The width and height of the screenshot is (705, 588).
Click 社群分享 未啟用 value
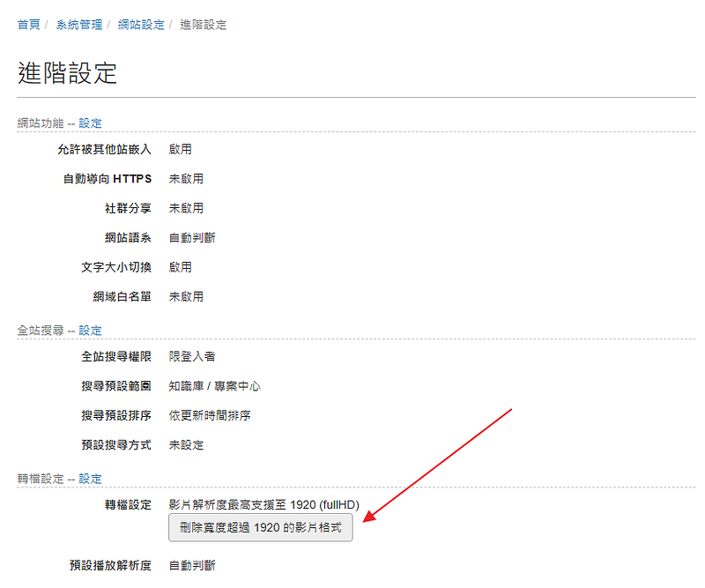point(186,208)
